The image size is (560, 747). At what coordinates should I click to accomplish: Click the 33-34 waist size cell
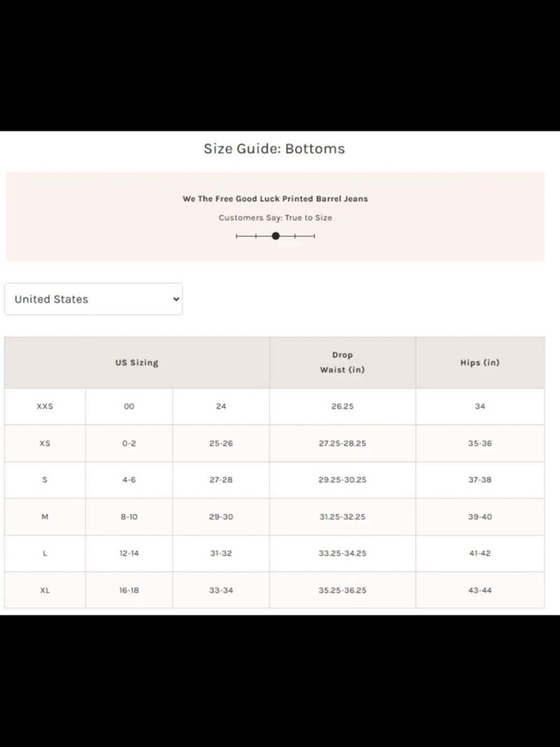(221, 590)
